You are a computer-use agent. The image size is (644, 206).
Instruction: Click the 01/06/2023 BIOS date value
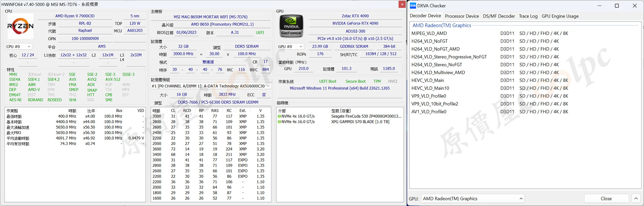coord(186,32)
